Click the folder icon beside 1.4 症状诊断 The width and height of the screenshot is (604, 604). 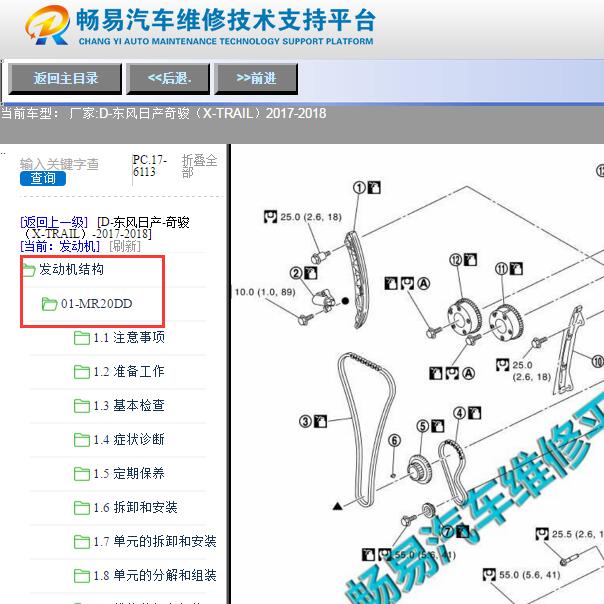click(x=81, y=440)
